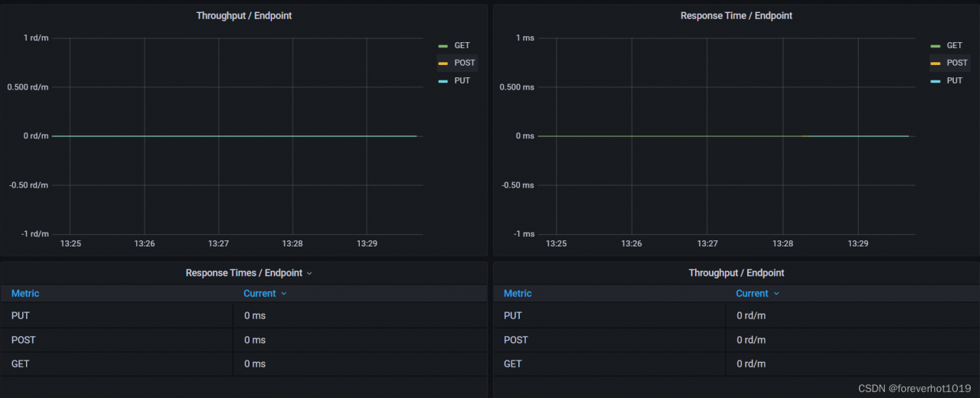
Task: Pick color for GET swatch in Throughput legend
Action: coord(443,46)
